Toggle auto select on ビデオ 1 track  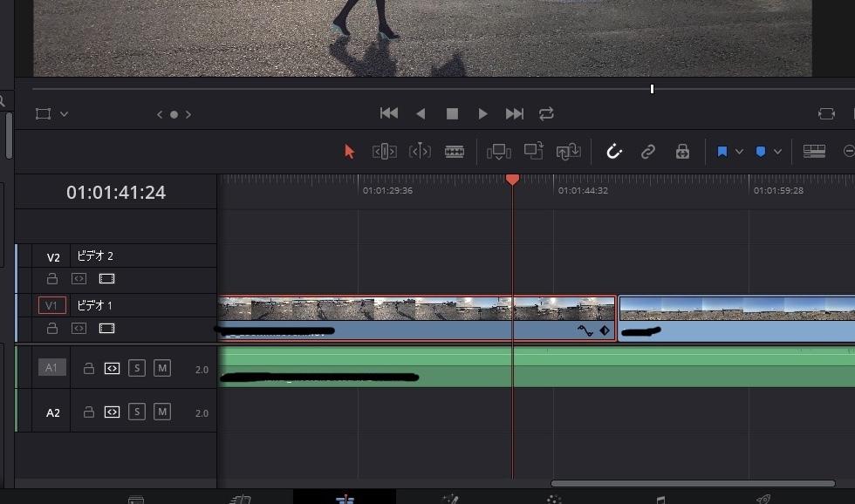[x=79, y=328]
